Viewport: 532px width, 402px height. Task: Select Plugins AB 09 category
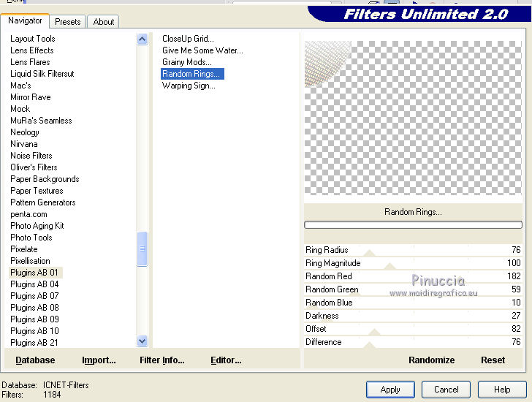[34, 319]
